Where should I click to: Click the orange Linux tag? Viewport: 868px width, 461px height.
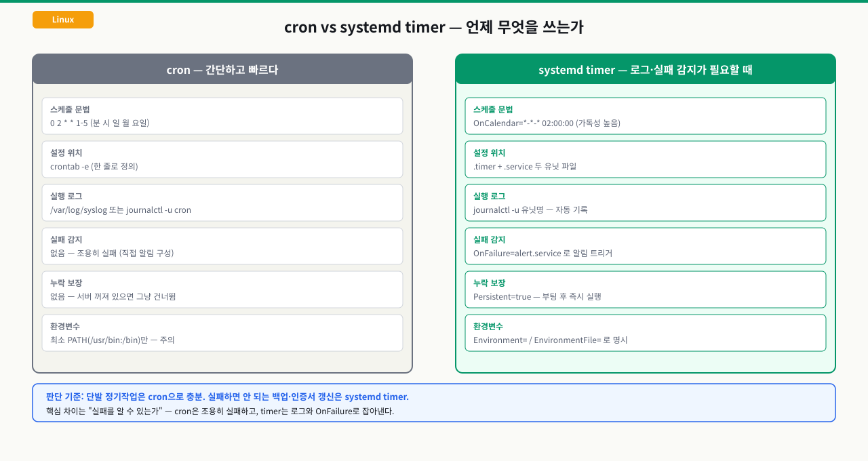pos(63,20)
